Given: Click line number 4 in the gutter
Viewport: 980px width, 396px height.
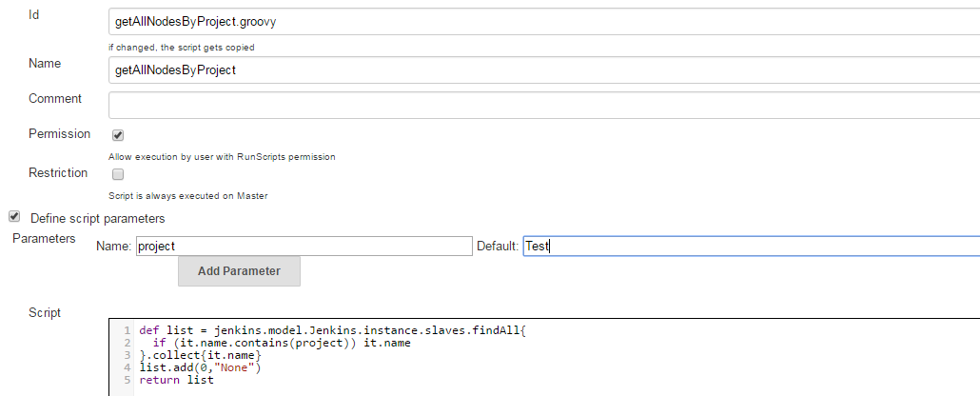Looking at the screenshot, I should click(x=127, y=367).
